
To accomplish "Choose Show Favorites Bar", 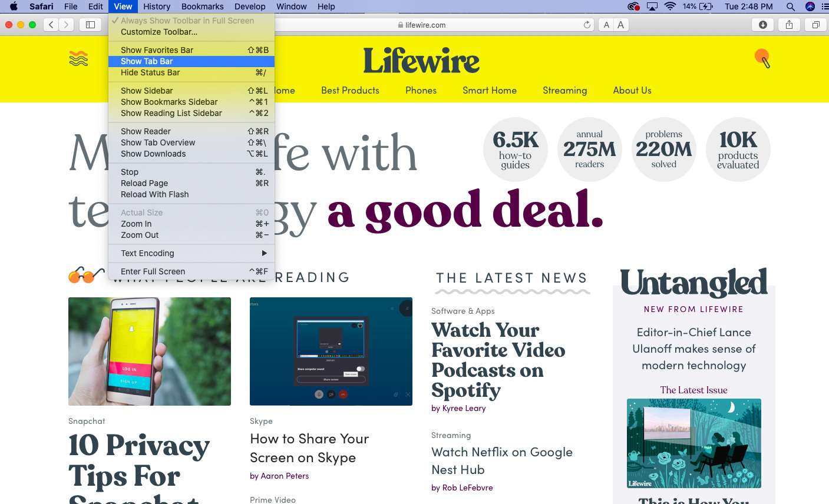I will click(191, 50).
